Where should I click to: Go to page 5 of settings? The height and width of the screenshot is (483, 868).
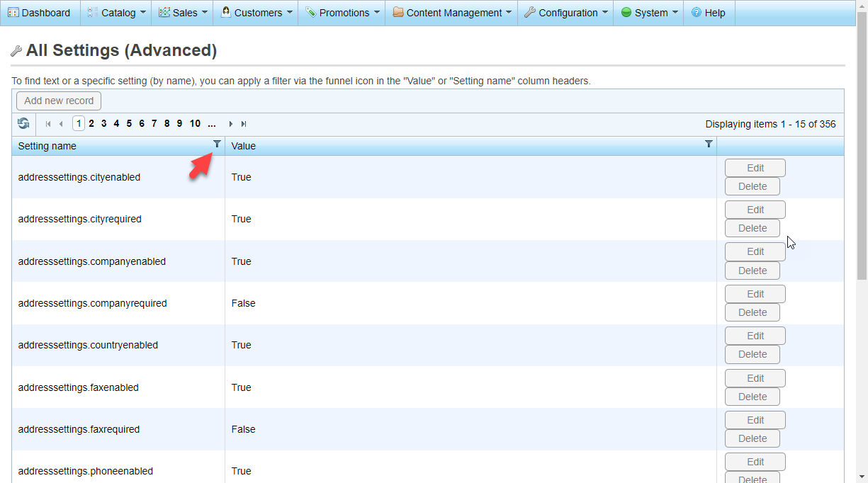129,124
